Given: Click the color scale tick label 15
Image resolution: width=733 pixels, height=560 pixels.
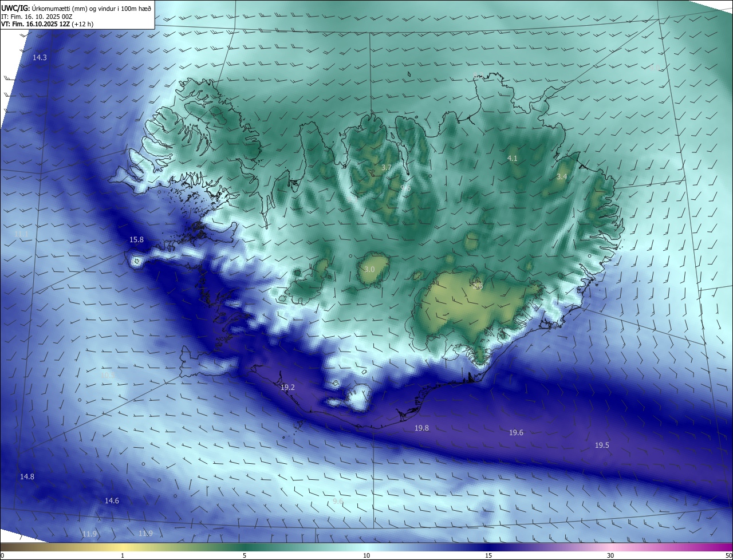Looking at the screenshot, I should pos(488,555).
